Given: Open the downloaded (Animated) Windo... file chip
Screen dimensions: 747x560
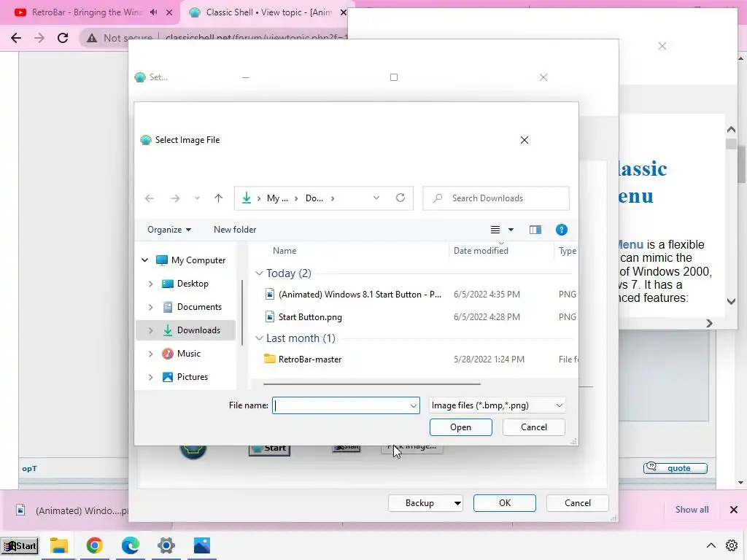Looking at the screenshot, I should point(71,510).
